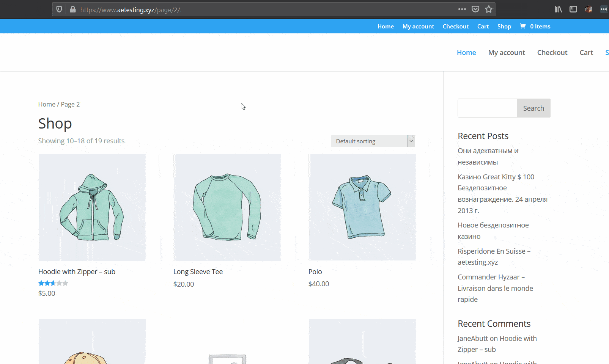Click the star rating under Hoodie with Zipper

53,283
